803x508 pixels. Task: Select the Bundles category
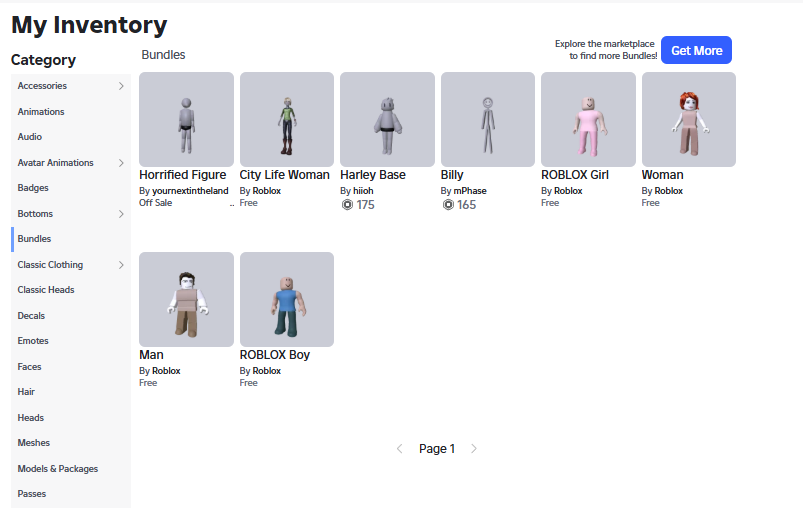[x=71, y=239]
